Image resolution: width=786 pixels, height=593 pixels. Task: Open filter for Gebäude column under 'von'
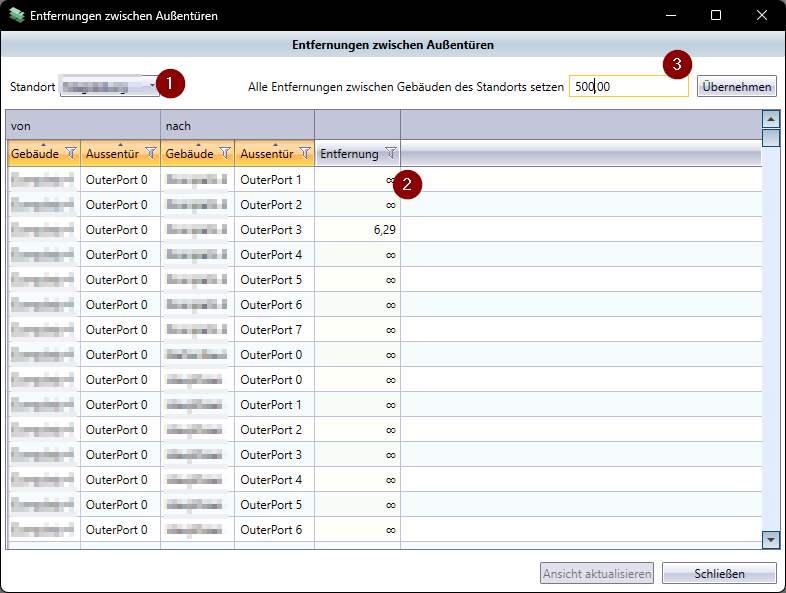click(x=71, y=154)
